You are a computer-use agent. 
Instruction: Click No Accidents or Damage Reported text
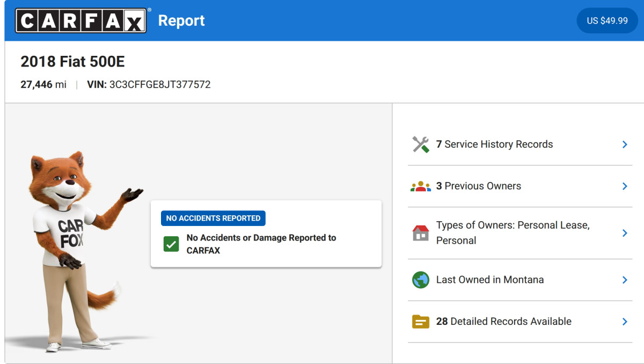[261, 244]
